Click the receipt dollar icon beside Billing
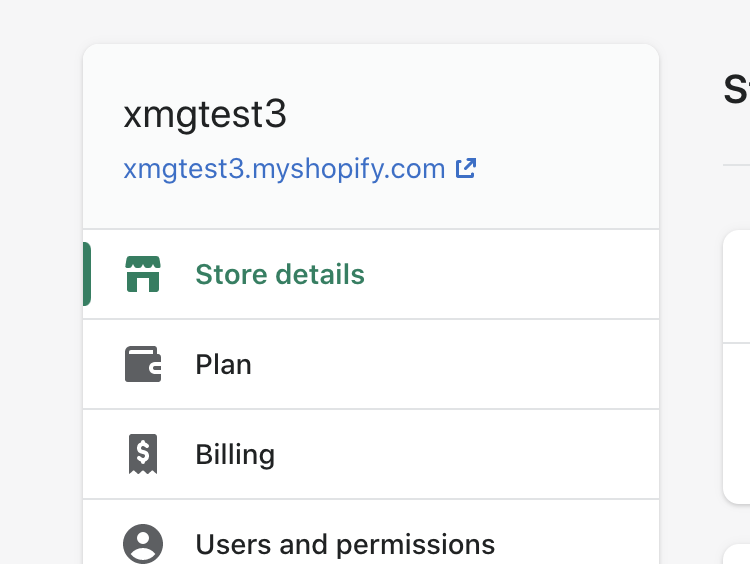This screenshot has height=564, width=750. [x=143, y=454]
